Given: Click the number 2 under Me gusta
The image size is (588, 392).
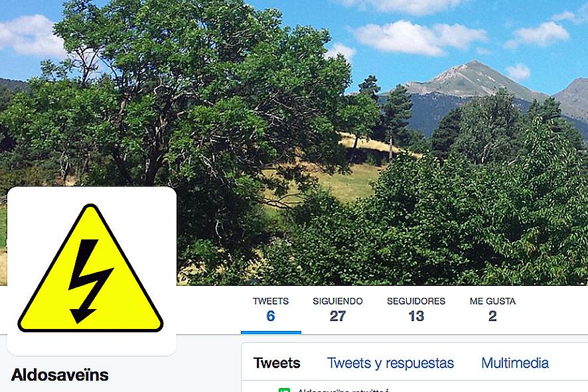Looking at the screenshot, I should pos(492,316).
